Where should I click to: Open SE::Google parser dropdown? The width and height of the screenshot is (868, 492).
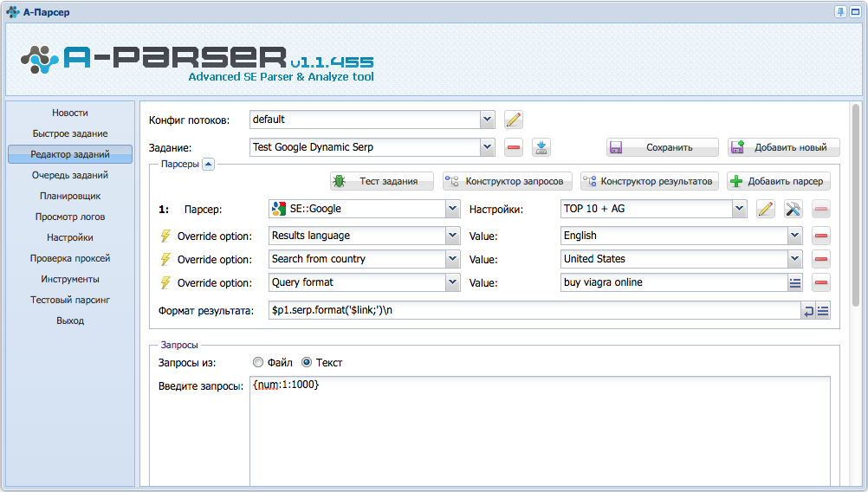coord(453,209)
